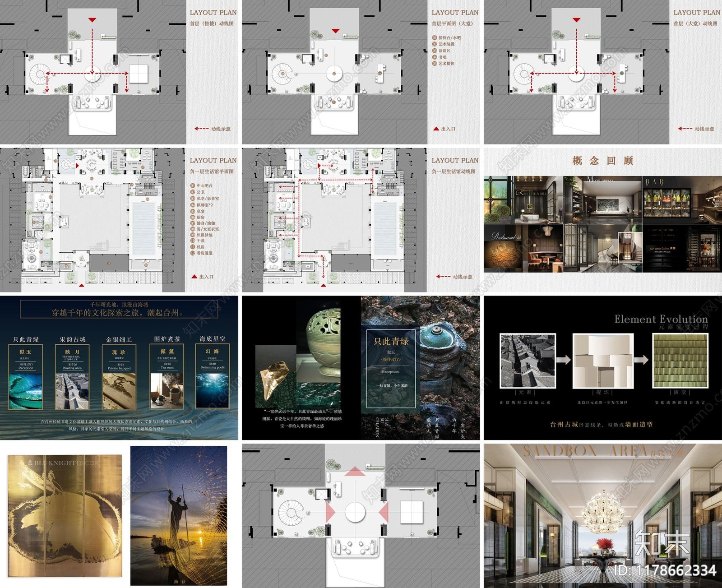Viewport: 722px width, 588px height.
Task: Click the 宋韵古城 theme heading
Action: coord(72,339)
